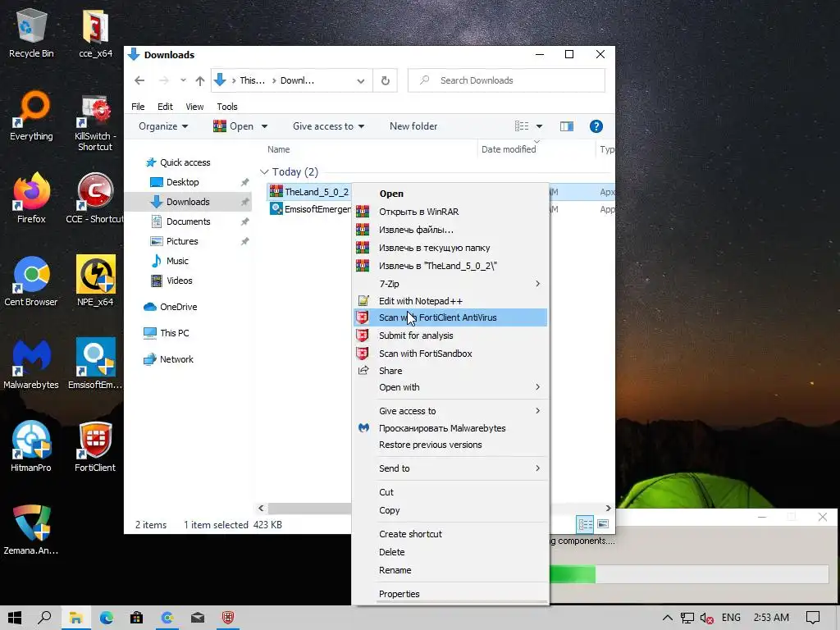This screenshot has height=630, width=840.
Task: Choose Scan with FortiSandbox
Action: pyautogui.click(x=451, y=354)
